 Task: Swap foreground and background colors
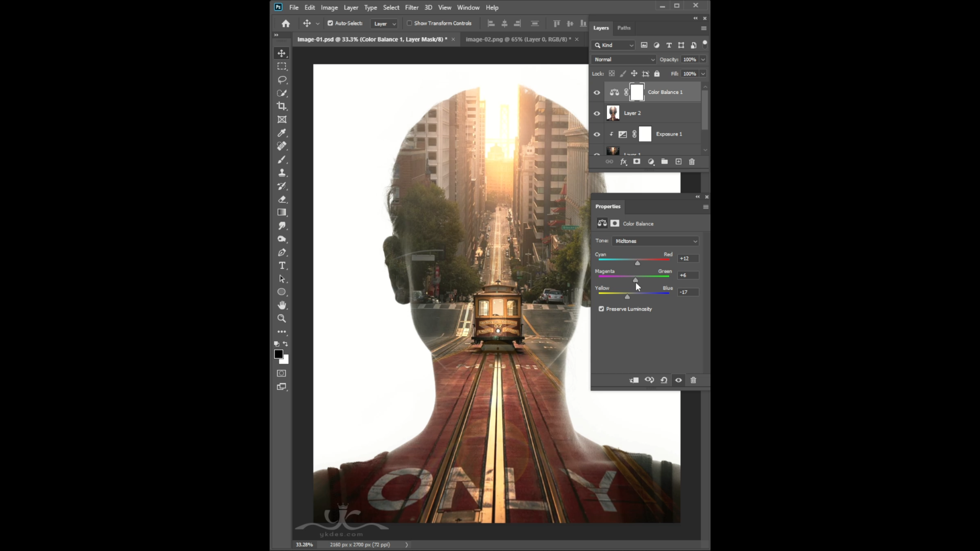[285, 344]
